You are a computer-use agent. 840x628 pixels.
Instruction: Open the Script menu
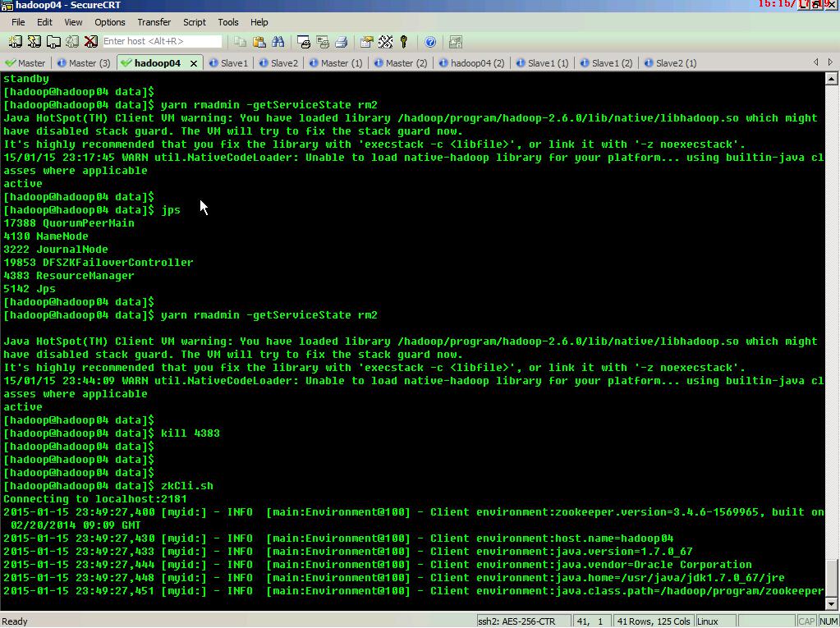point(195,22)
